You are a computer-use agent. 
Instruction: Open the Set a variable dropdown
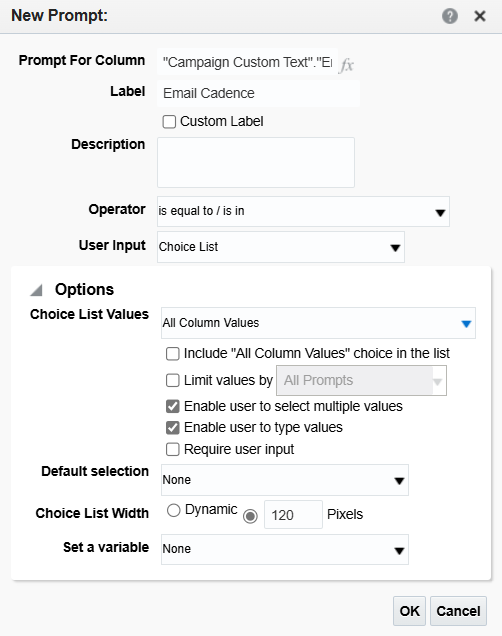point(285,550)
